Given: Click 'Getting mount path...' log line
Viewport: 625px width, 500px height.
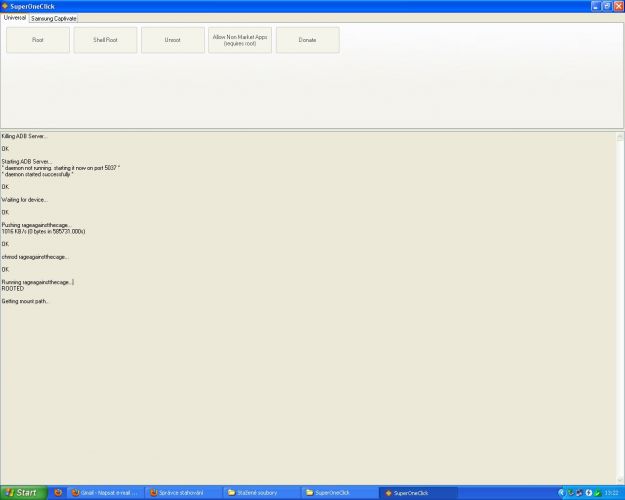Looking at the screenshot, I should pyautogui.click(x=25, y=301).
